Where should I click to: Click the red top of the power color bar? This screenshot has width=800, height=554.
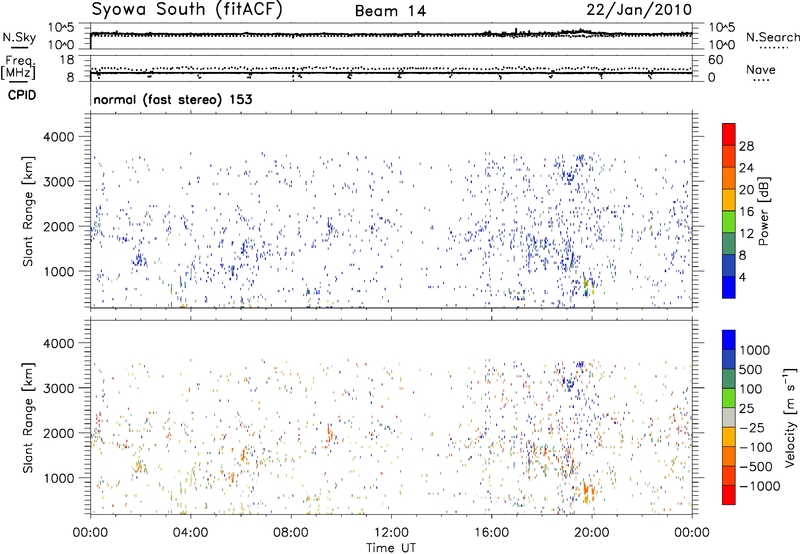[x=729, y=134]
